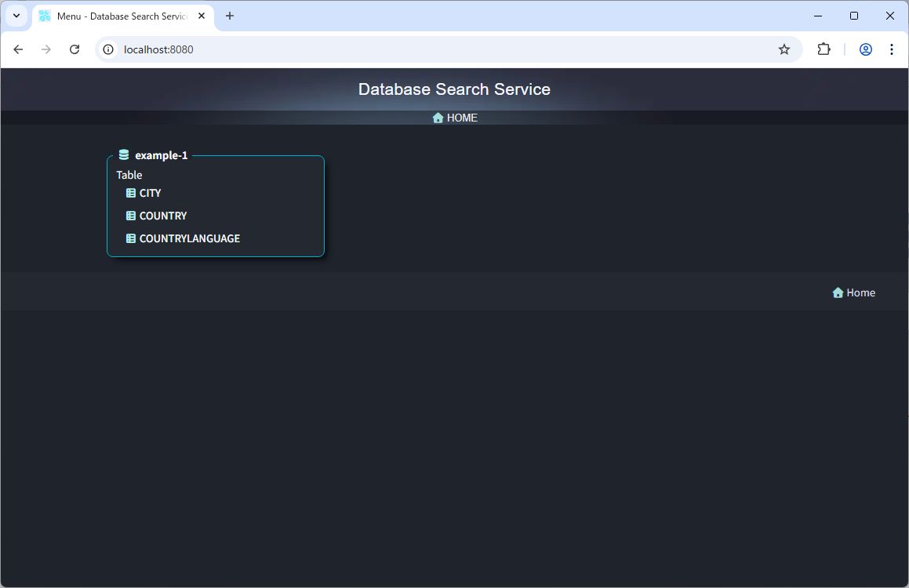Click the HOME icon in top navigation bar
This screenshot has width=909, height=588.
(x=438, y=118)
